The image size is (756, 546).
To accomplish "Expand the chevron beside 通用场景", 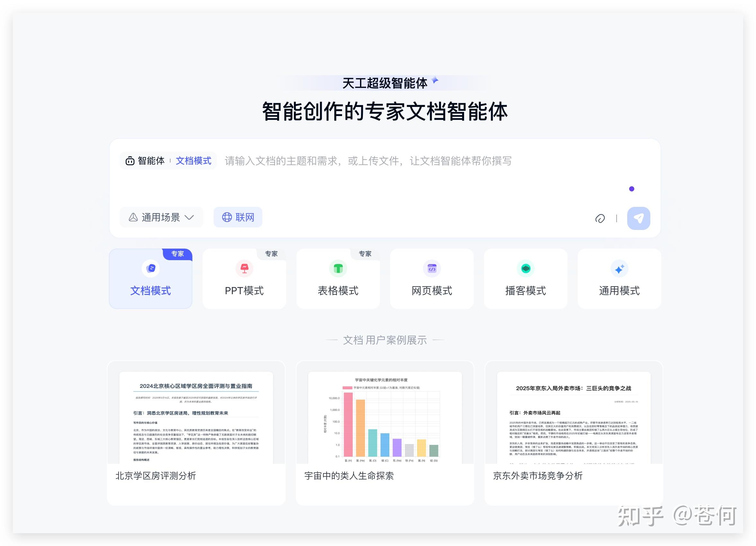I will point(189,217).
